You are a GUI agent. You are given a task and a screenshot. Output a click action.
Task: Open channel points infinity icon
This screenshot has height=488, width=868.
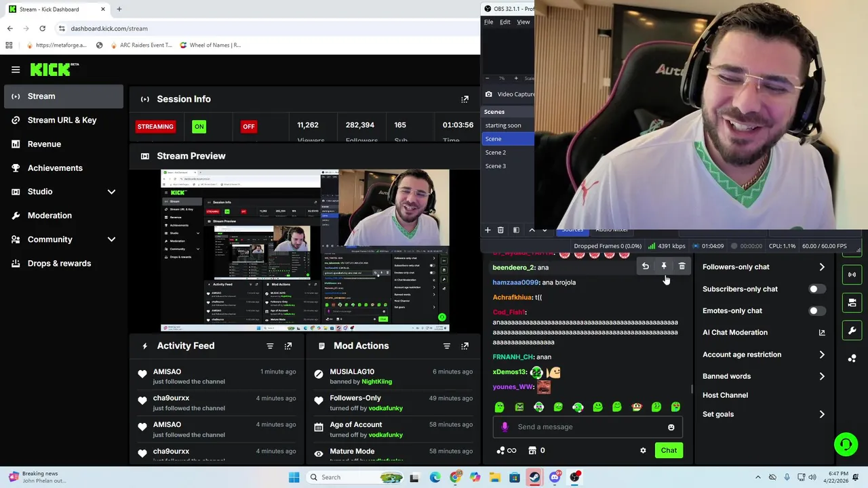[507, 450]
